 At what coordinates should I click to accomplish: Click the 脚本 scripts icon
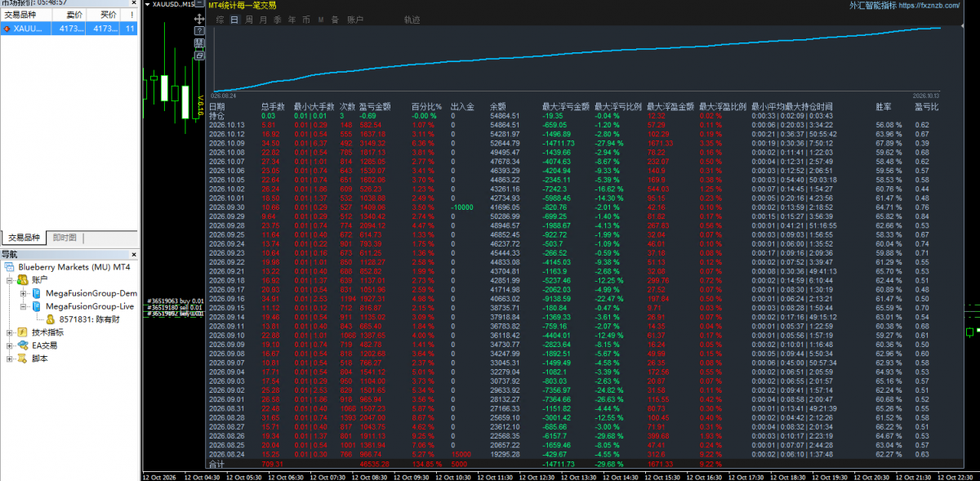point(23,359)
